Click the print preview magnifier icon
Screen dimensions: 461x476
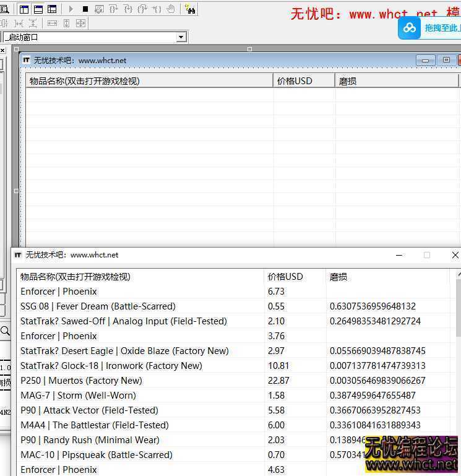click(x=4, y=9)
